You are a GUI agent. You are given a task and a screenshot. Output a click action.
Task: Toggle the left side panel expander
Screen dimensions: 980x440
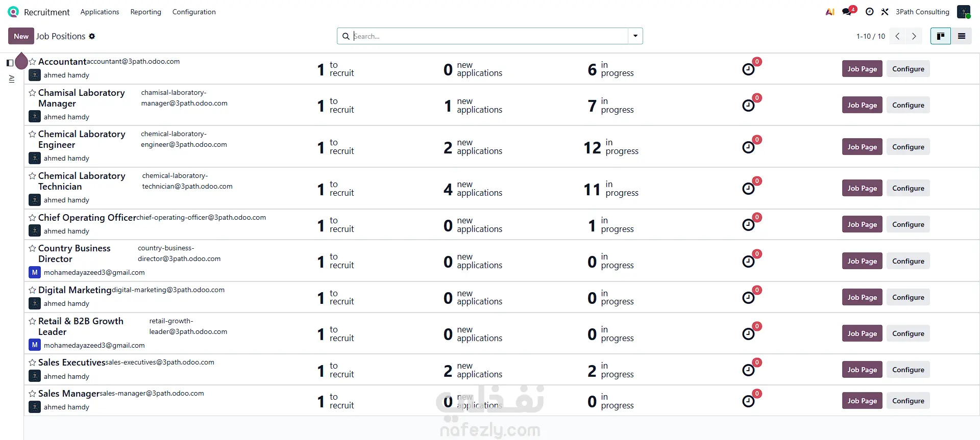coord(10,63)
